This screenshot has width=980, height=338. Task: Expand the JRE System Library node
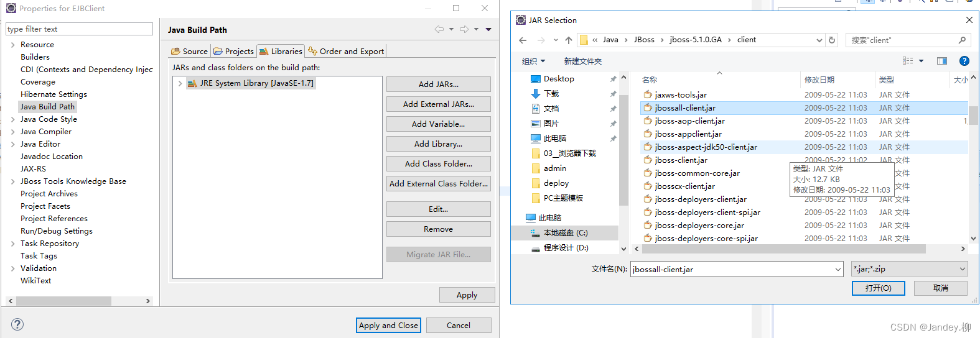[x=180, y=83]
